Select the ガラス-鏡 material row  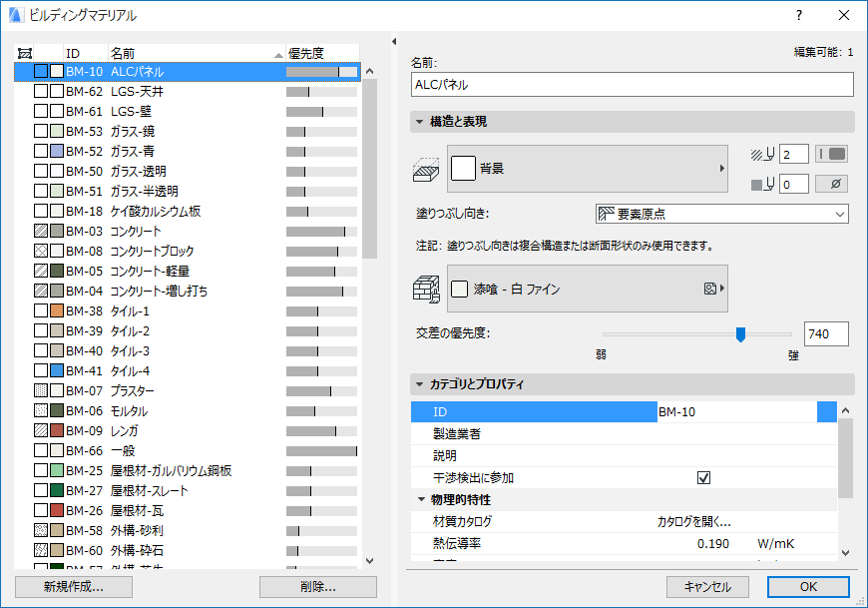(188, 131)
